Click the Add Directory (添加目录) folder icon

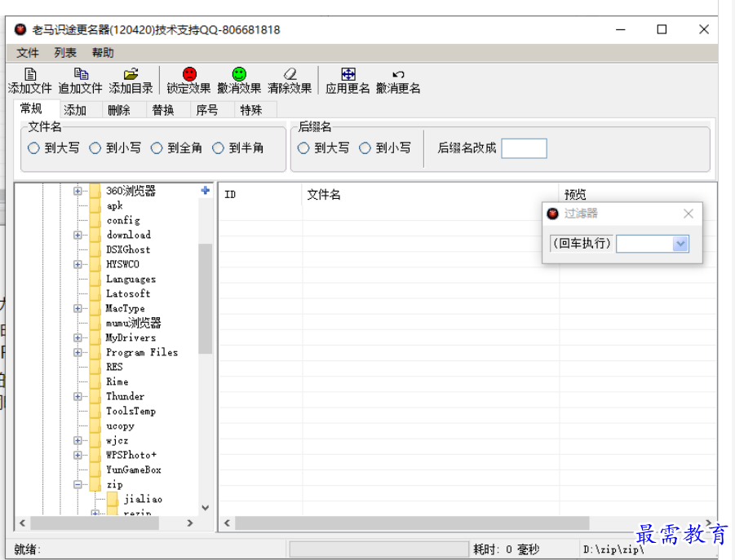coord(131,74)
